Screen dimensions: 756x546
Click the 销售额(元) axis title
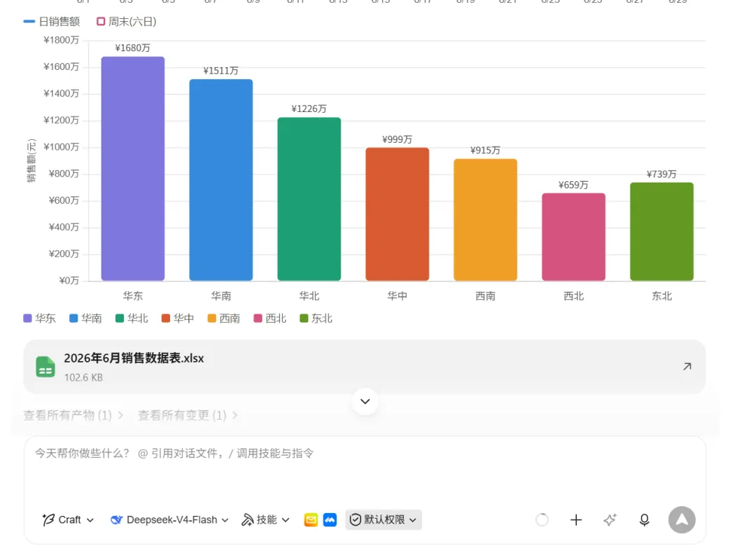pyautogui.click(x=31, y=160)
